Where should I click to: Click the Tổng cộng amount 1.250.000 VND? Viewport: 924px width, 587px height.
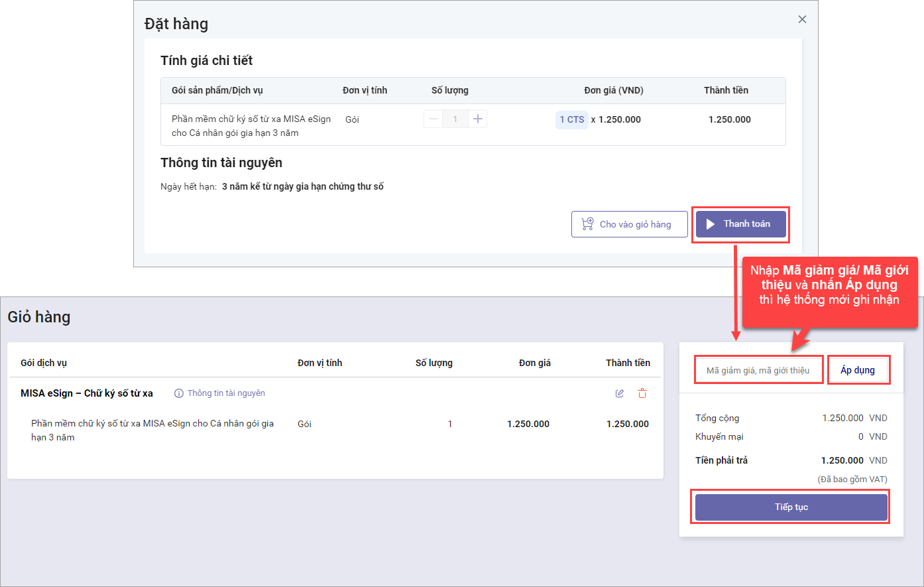coord(854,418)
